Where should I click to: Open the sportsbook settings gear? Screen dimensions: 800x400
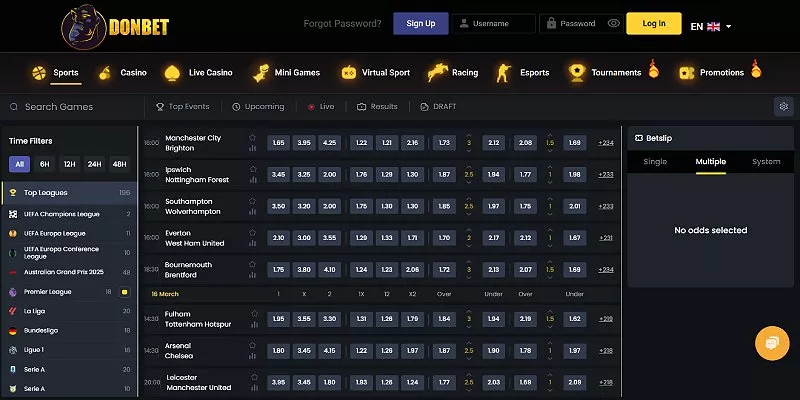pyautogui.click(x=784, y=107)
